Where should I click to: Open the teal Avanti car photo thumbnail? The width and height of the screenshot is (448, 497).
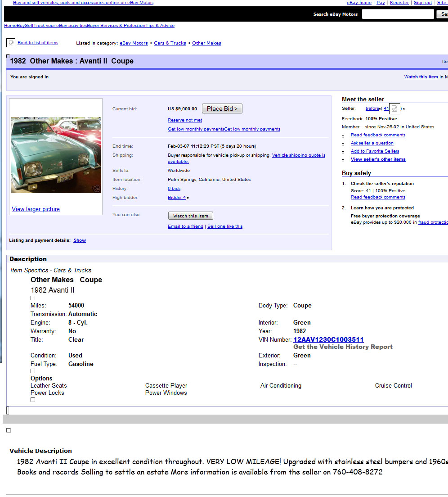tap(56, 155)
